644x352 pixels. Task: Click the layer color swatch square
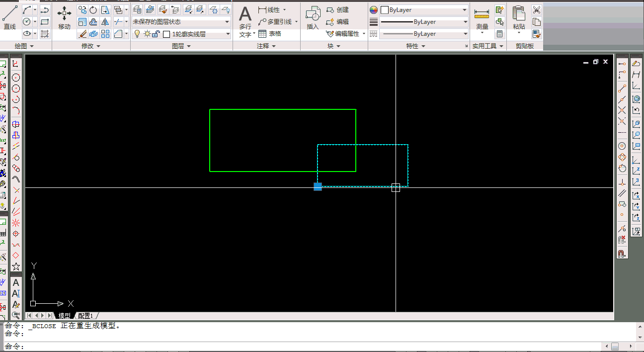pyautogui.click(x=166, y=34)
